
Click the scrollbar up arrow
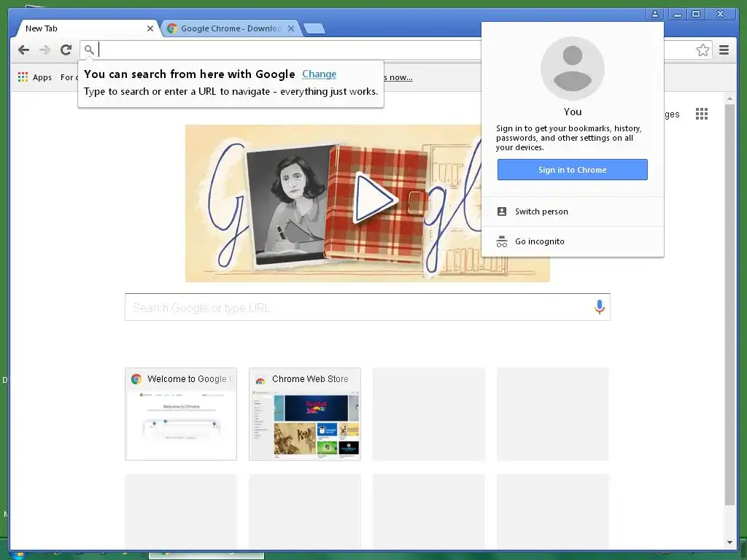pos(729,98)
